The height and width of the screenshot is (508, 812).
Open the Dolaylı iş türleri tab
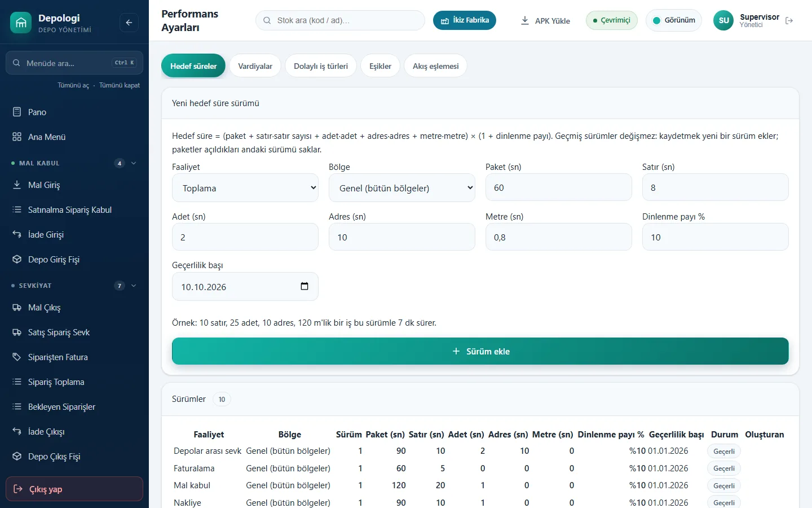click(321, 66)
